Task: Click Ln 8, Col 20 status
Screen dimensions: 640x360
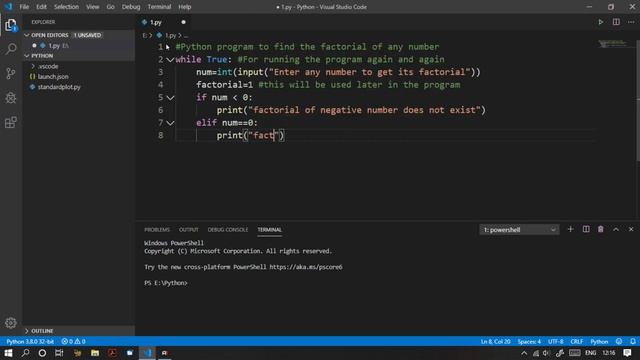Action: [496, 341]
